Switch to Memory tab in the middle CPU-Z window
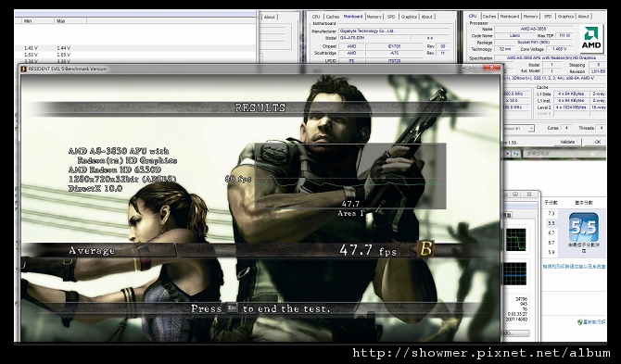 click(x=374, y=17)
